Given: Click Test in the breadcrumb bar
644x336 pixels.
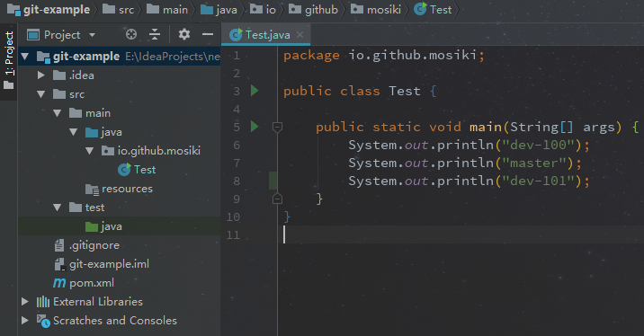Looking at the screenshot, I should (441, 10).
